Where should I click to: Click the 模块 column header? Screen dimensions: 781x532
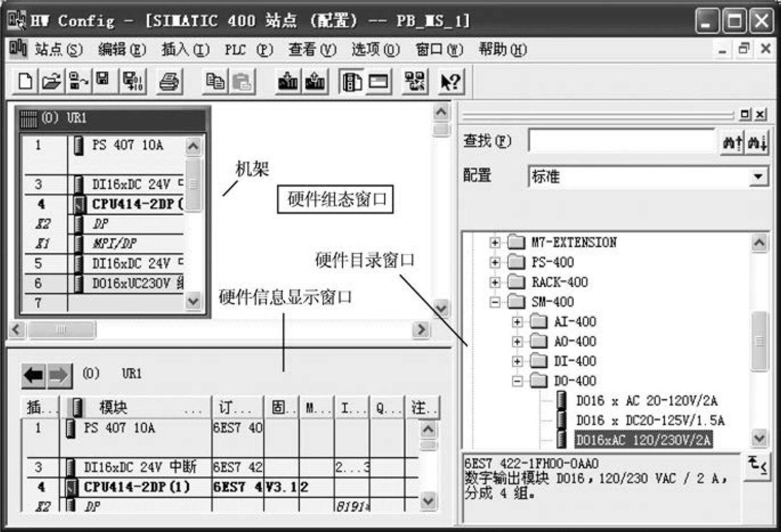click(136, 407)
